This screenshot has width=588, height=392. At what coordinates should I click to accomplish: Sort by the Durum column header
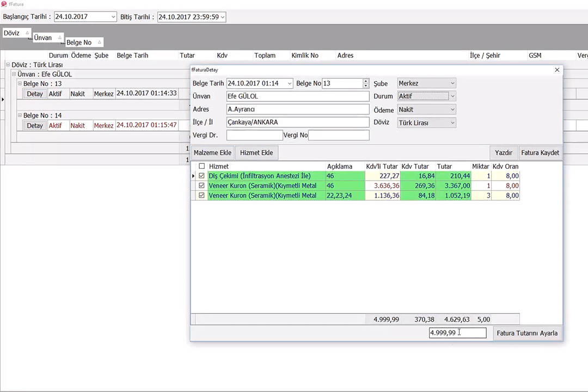(58, 55)
